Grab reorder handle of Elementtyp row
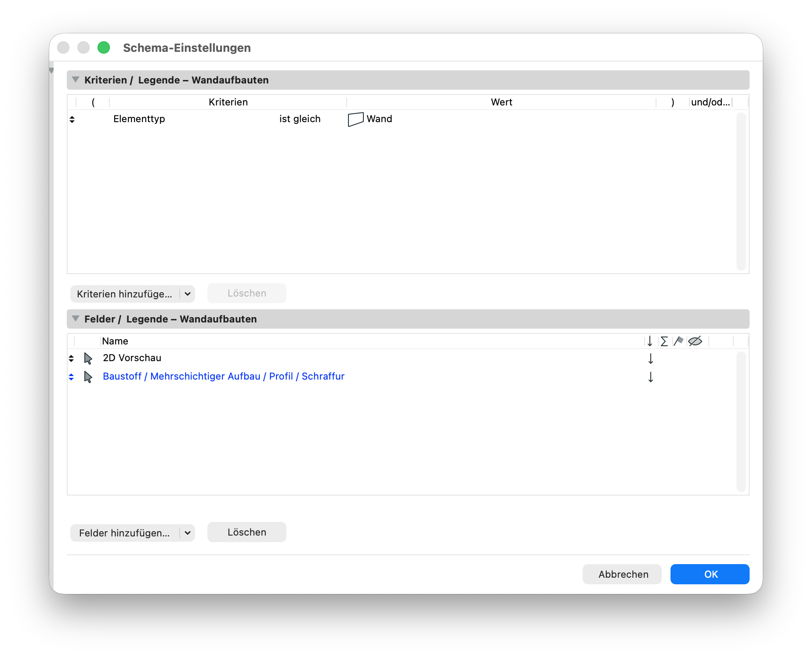The height and width of the screenshot is (659, 812). tap(72, 119)
